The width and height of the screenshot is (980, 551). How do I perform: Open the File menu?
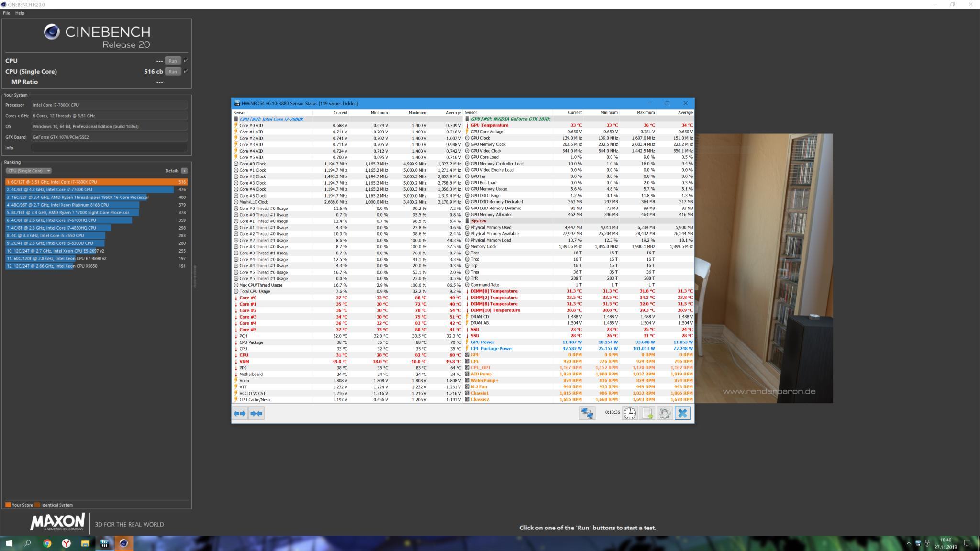[6, 13]
